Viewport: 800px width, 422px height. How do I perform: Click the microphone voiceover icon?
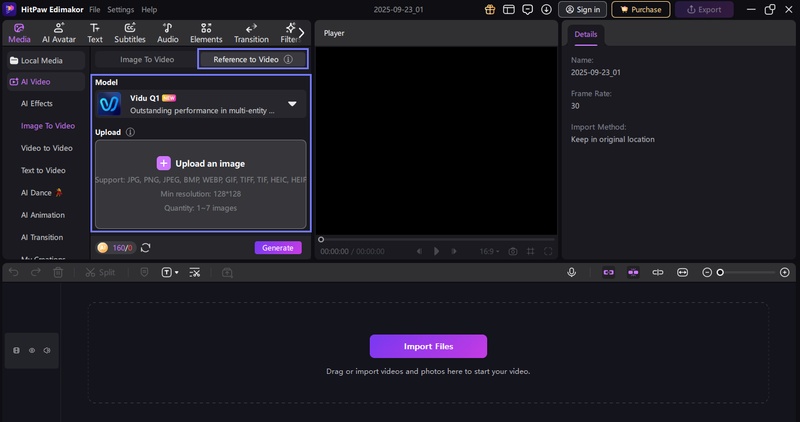coord(571,272)
